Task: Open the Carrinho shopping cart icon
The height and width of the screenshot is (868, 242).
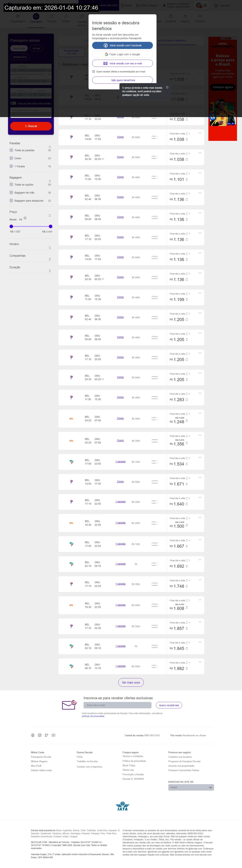Action: 216,5
